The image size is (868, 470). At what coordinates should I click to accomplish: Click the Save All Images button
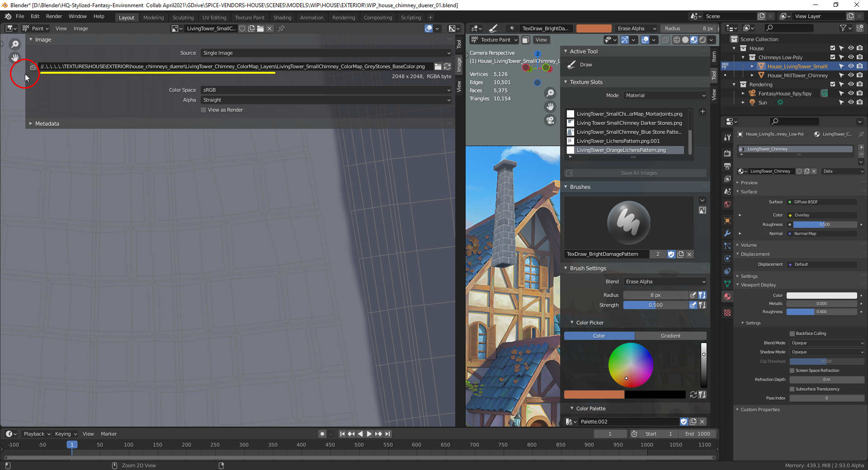point(638,173)
